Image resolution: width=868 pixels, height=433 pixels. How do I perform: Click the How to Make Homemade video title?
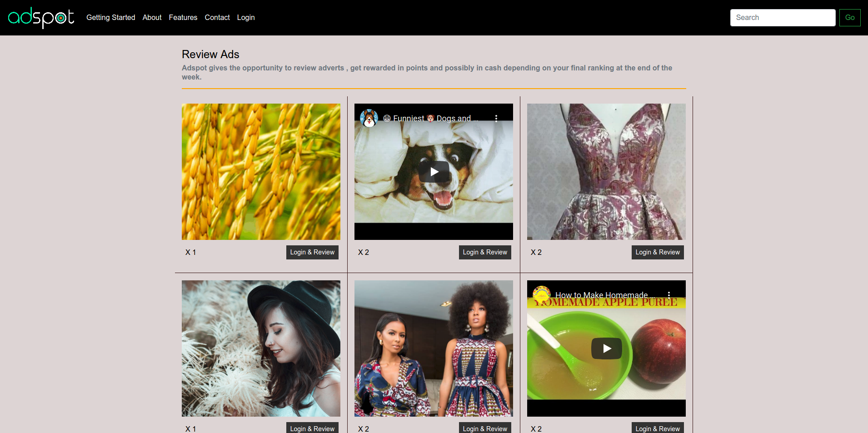coord(605,295)
